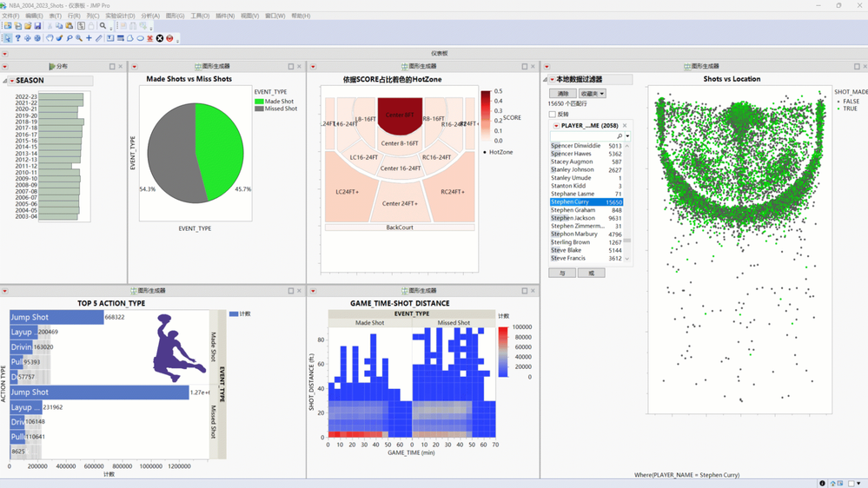868x488 pixels.
Task: Open red triangle menu of HotZone panel
Action: point(314,66)
